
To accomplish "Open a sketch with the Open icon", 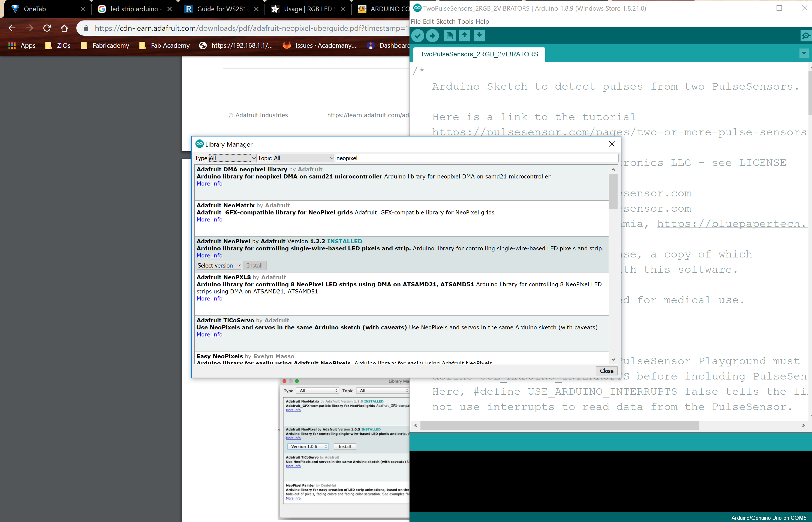I will pos(464,36).
